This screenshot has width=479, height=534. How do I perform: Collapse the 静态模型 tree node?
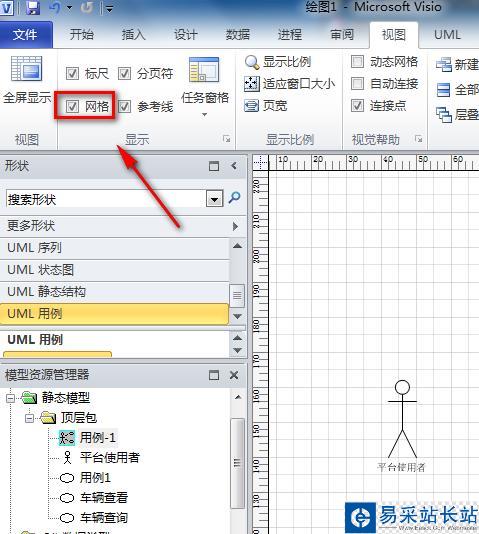[x=11, y=398]
